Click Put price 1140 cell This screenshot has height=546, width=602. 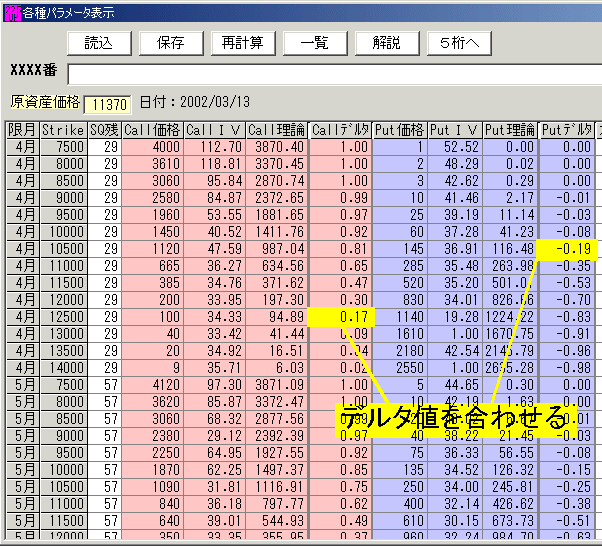point(400,317)
